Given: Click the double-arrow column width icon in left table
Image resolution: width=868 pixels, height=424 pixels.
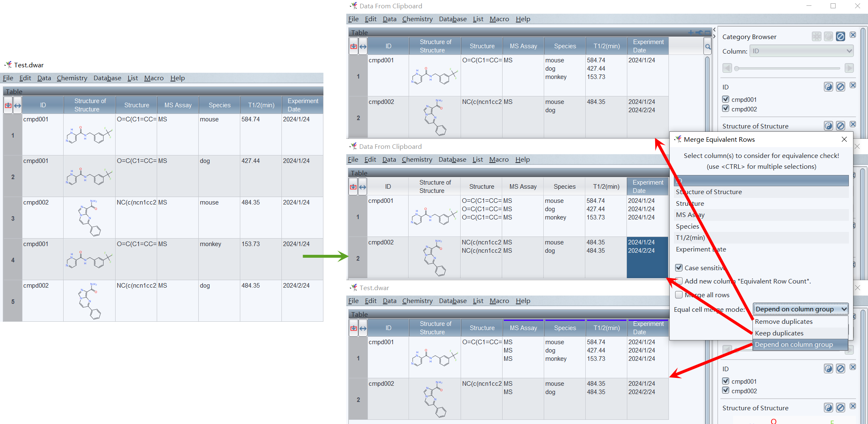Looking at the screenshot, I should [17, 106].
